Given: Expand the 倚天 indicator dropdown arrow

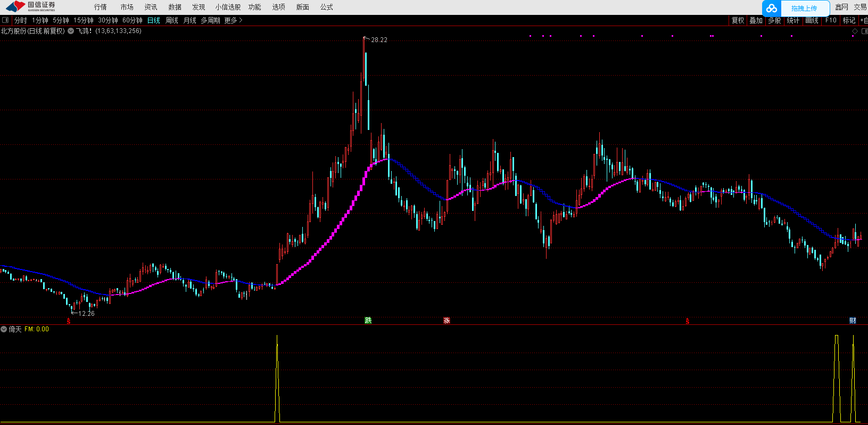Looking at the screenshot, I should 4,329.
